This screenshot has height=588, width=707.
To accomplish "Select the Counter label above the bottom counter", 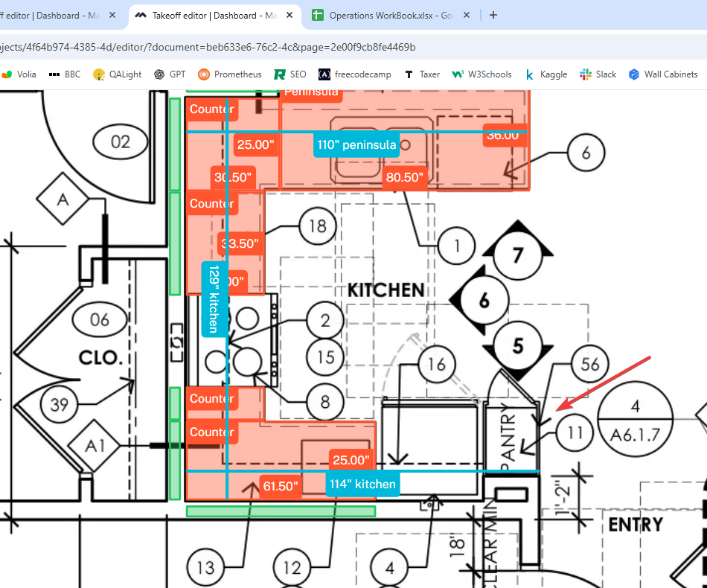I will pos(212,399).
